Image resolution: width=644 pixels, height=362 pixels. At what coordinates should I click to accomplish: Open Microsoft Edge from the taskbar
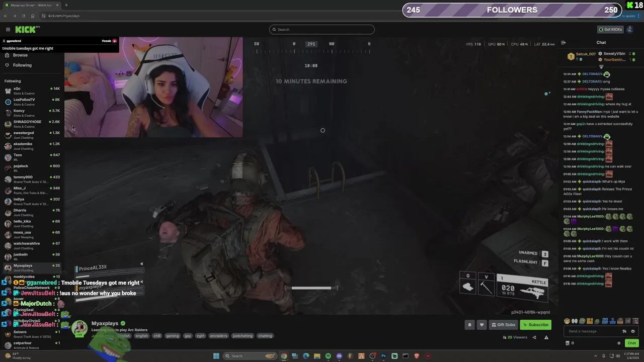click(306, 356)
